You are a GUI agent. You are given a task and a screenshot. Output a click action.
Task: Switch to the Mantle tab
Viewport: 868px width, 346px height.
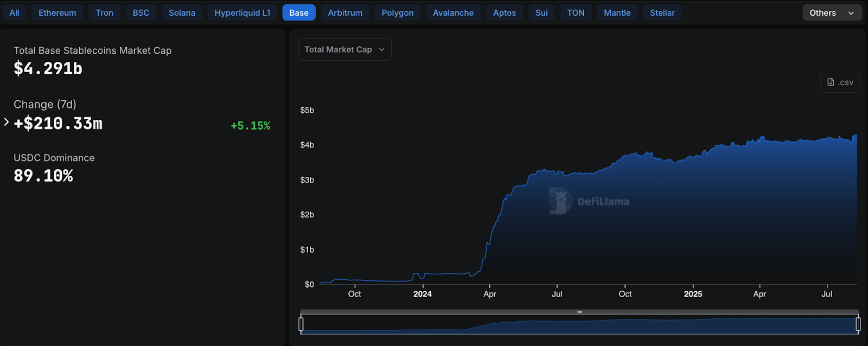617,12
